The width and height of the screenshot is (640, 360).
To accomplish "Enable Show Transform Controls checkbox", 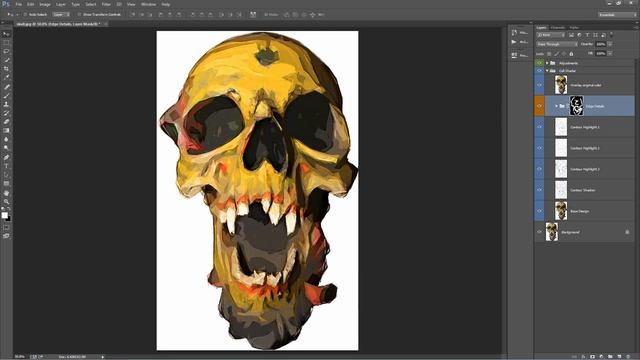I will click(79, 15).
